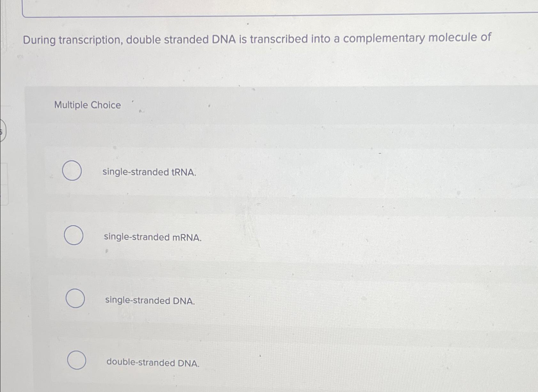This screenshot has height=392, width=538.
Task: Select the single-stranded tRNA radio button
Action: point(72,171)
